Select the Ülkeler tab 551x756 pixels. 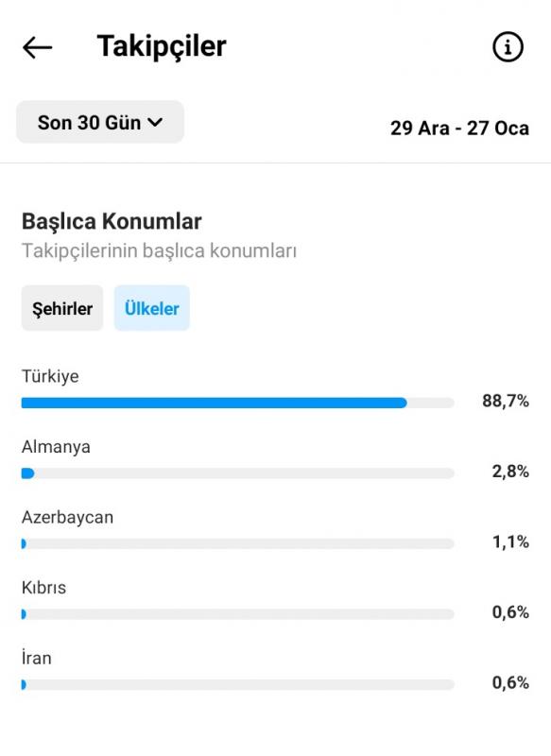[152, 308]
